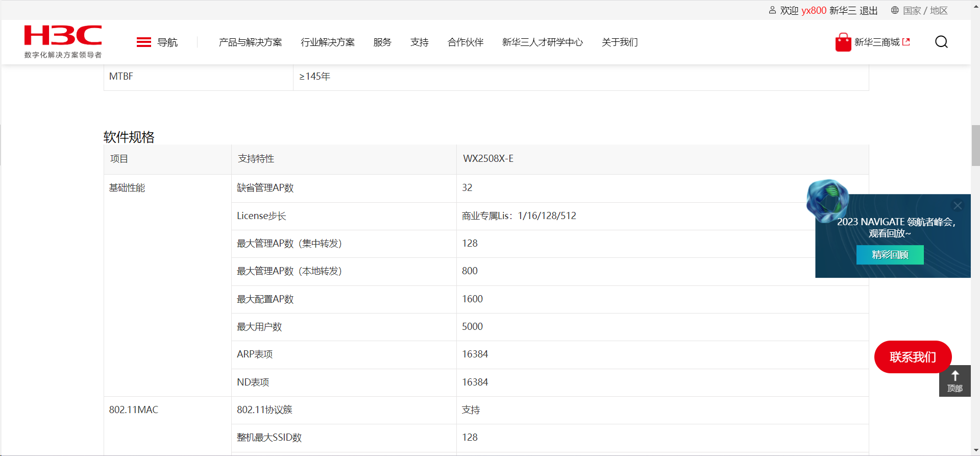Click the value 商业专属Lis：1/16/128/512
Screen dimensions: 980x456
point(519,216)
